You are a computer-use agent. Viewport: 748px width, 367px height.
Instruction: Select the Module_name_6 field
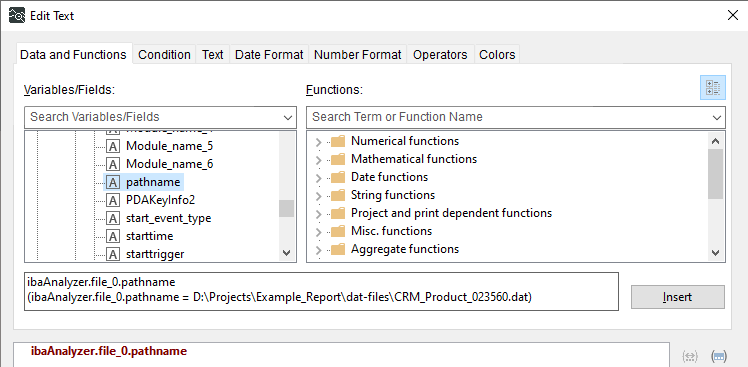pyautogui.click(x=169, y=164)
